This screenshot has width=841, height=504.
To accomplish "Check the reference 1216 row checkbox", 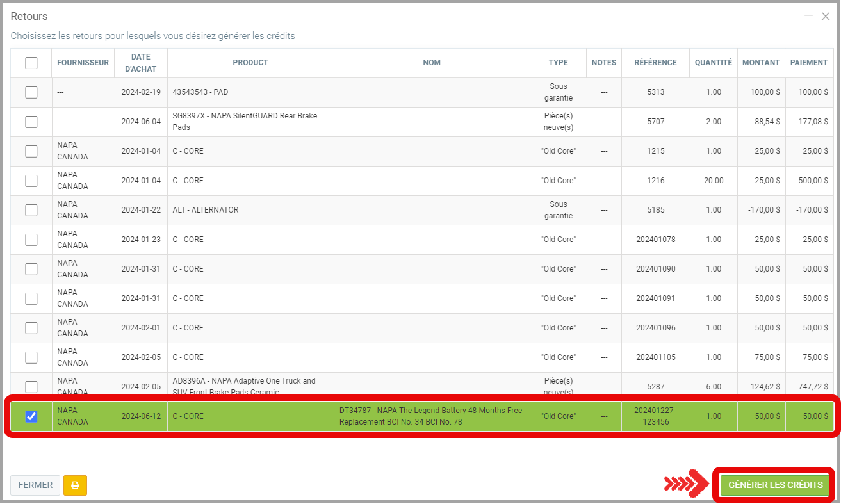I will tap(31, 181).
